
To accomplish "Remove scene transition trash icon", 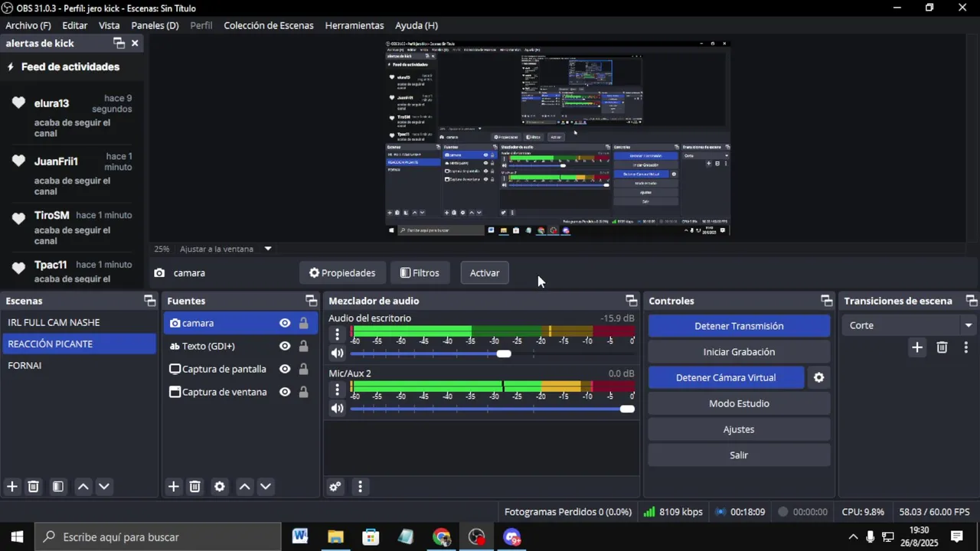I will pyautogui.click(x=942, y=347).
